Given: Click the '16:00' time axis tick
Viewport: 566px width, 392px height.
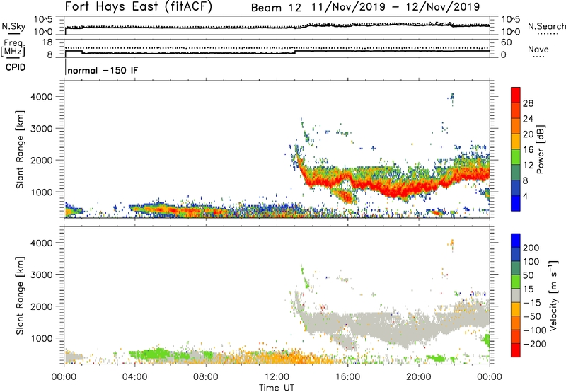Looking at the screenshot, I should pyautogui.click(x=347, y=377).
